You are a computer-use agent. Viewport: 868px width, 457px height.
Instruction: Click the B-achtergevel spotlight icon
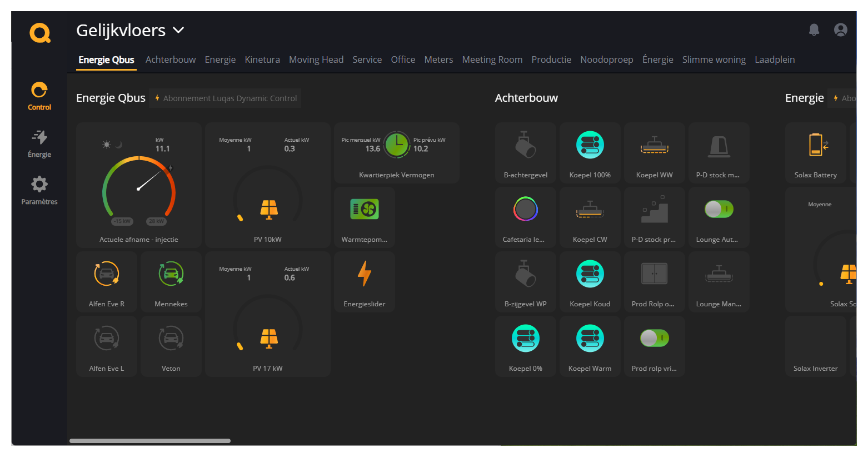(525, 145)
